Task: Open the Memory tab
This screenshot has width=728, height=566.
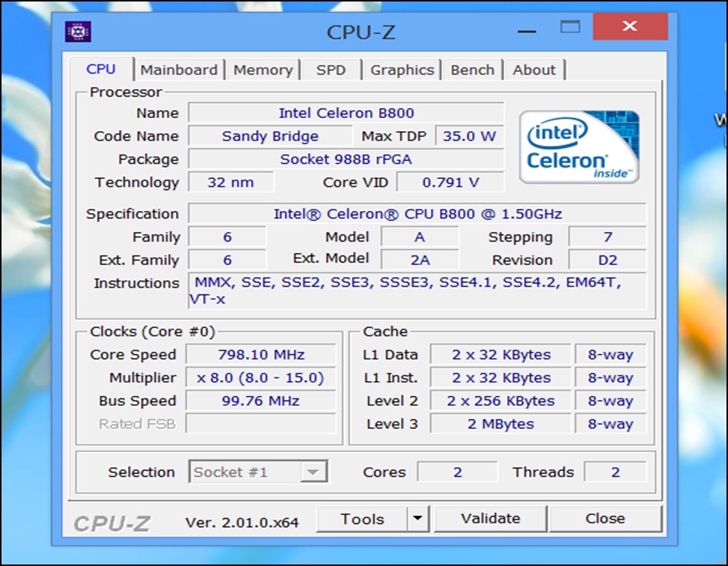Action: click(x=263, y=70)
